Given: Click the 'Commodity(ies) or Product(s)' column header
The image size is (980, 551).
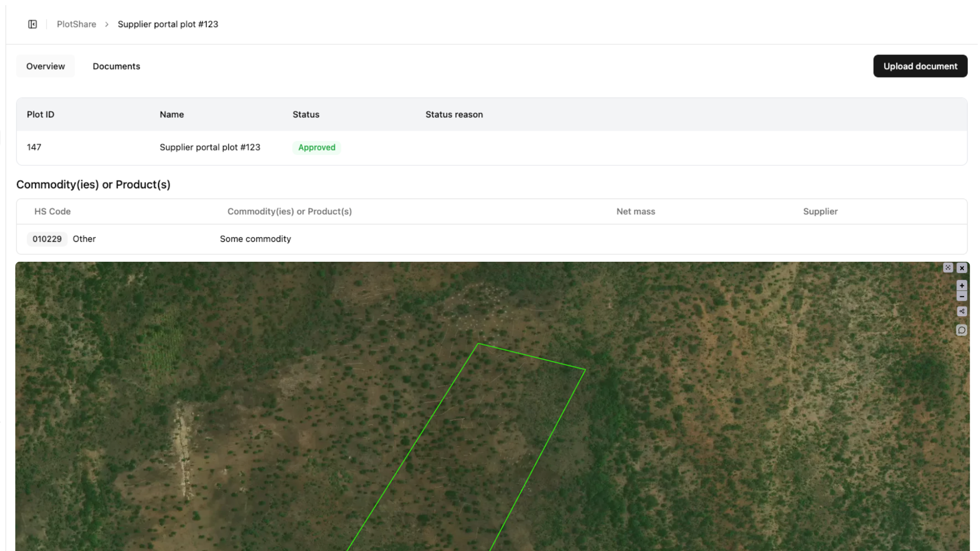Looking at the screenshot, I should tap(289, 211).
